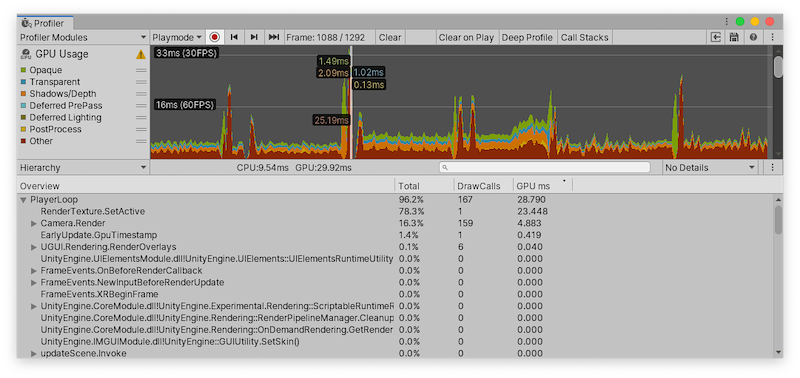Grab the reorder handle beside Other

click(x=141, y=141)
